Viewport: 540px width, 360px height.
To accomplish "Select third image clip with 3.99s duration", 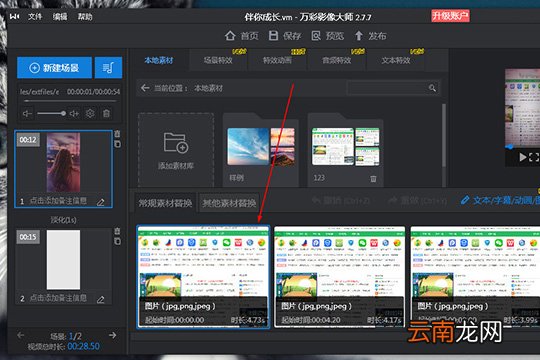I will pyautogui.click(x=475, y=277).
